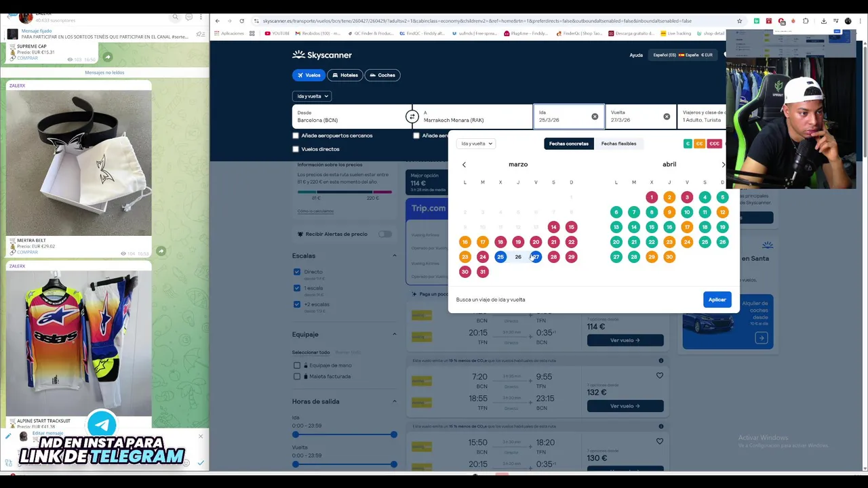Click 'Ver vuelo' for 132 € flight

[625, 406]
